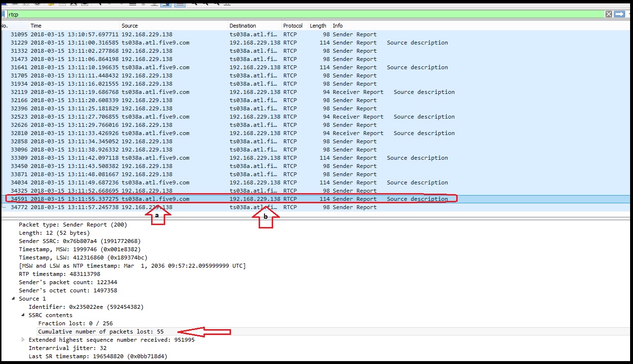Sort the packet list by Info column
This screenshot has height=364, width=633.
(x=481, y=26)
